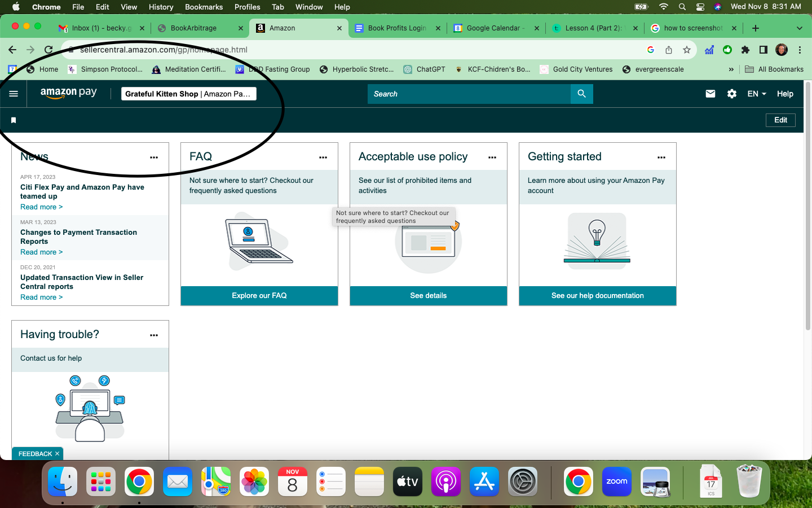This screenshot has height=508, width=812.
Task: Open the History menu in menu bar
Action: [161, 7]
